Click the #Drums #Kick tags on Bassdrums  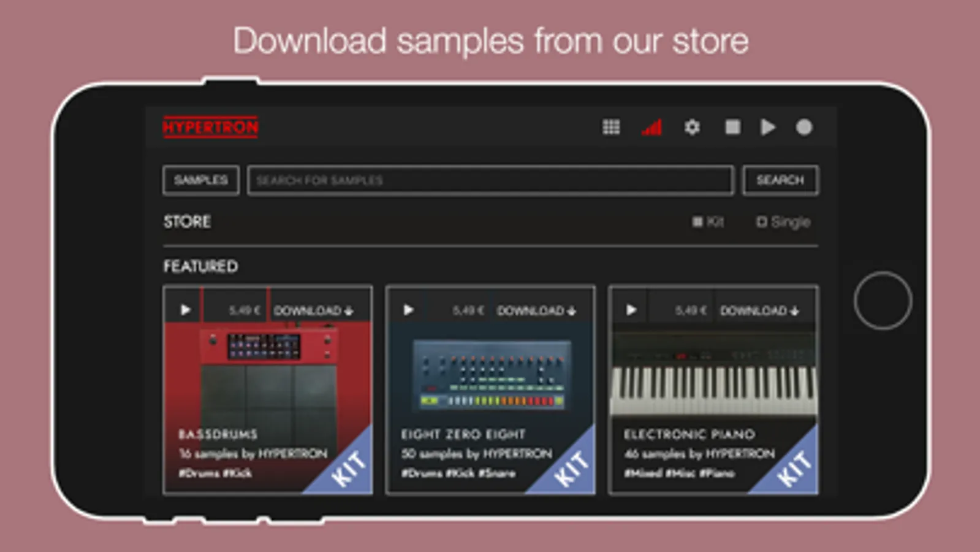(x=215, y=473)
